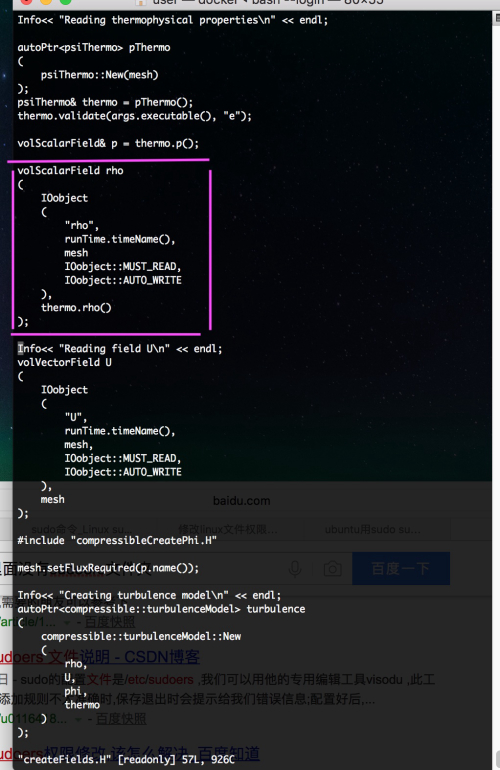This screenshot has width=500, height=770.
Task: Close the terminal window with red button
Action: [x=27, y=1]
